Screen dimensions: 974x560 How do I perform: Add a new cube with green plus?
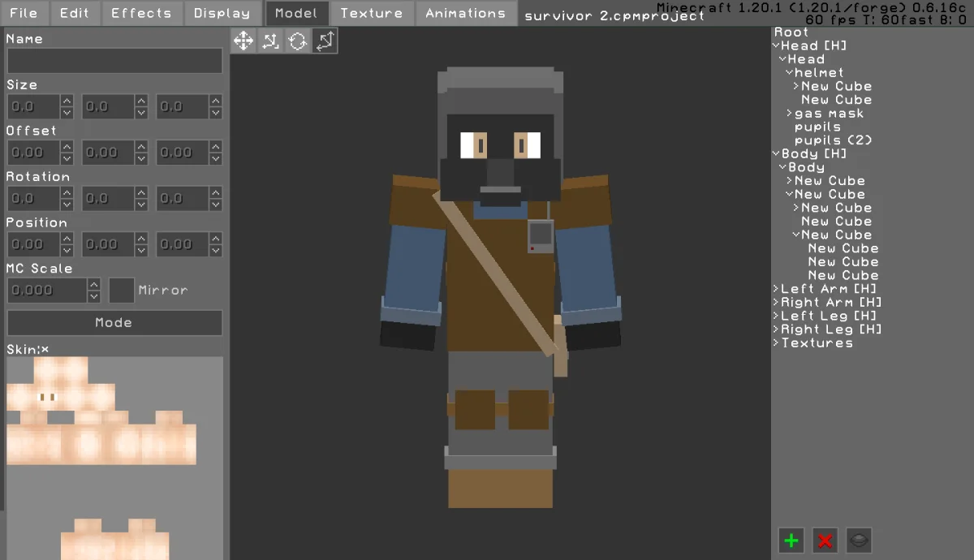pyautogui.click(x=791, y=541)
